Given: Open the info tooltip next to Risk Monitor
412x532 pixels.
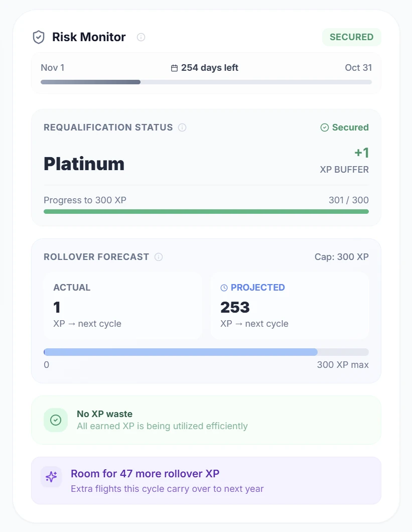Looking at the screenshot, I should (141, 37).
